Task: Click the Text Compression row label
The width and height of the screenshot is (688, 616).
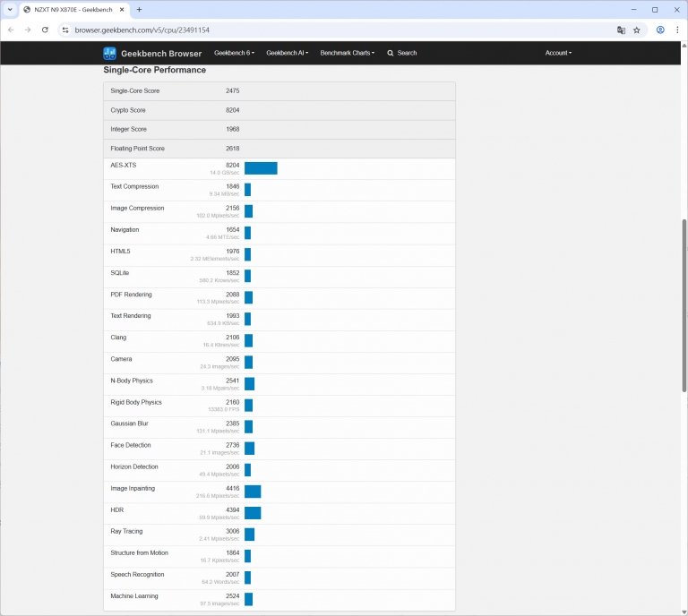Action: (134, 186)
